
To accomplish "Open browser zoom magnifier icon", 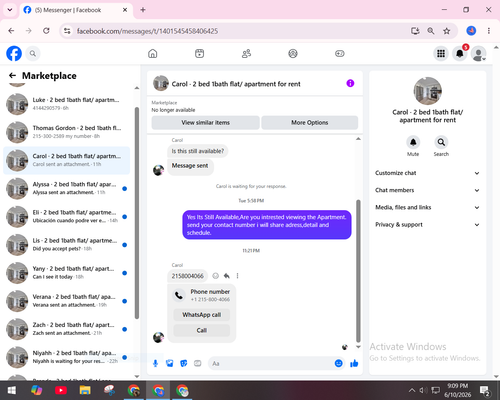I will [431, 31].
